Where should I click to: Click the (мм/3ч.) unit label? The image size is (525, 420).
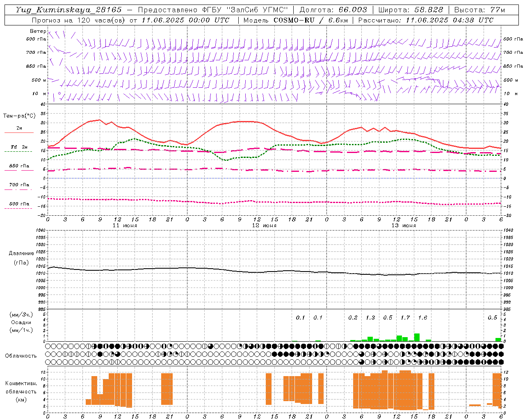(x=21, y=315)
